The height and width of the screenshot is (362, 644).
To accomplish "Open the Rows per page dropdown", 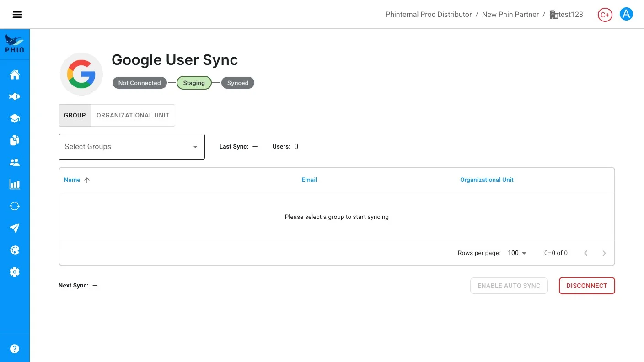I will (x=517, y=253).
